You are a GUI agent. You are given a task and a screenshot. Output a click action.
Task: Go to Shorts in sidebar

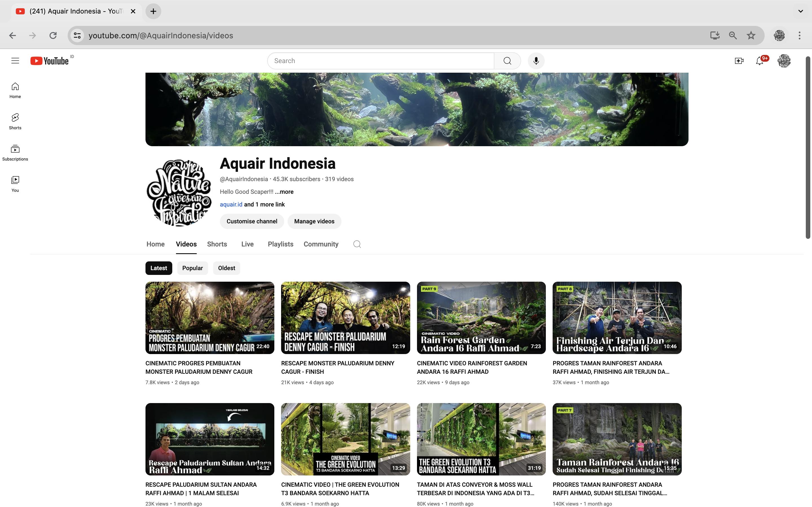pos(15,121)
